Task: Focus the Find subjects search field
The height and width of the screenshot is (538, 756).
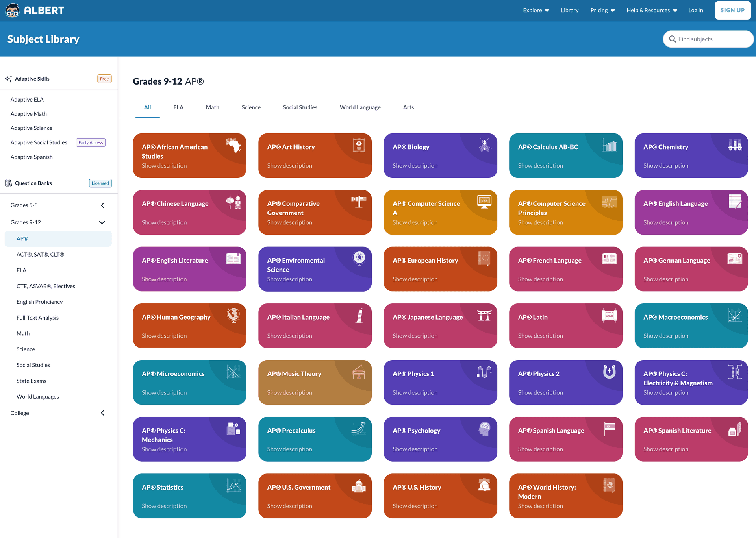Action: point(708,39)
